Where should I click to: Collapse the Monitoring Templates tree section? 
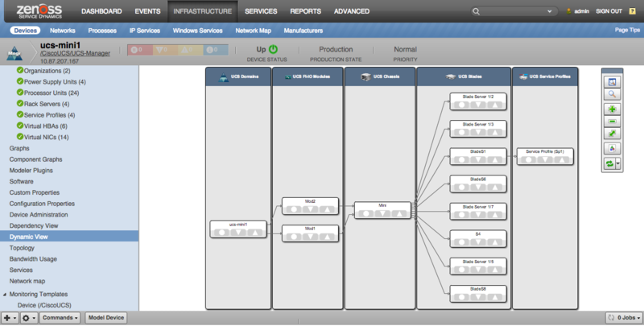click(5, 295)
